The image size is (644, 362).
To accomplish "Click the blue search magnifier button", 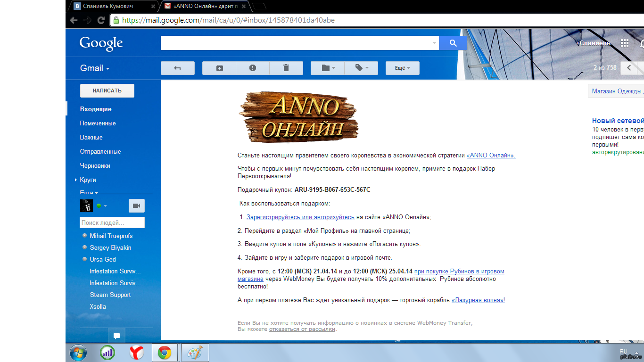I will [x=453, y=43].
